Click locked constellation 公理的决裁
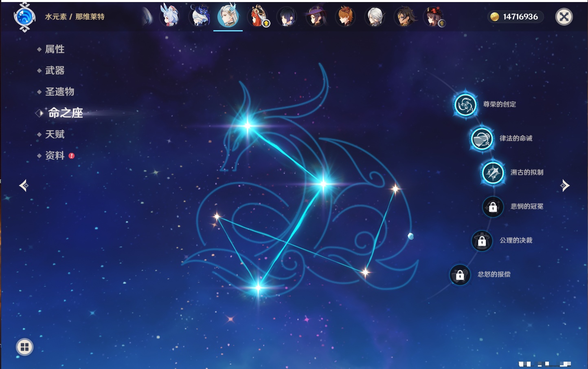Screen dimensions: 588x369 click(482, 241)
